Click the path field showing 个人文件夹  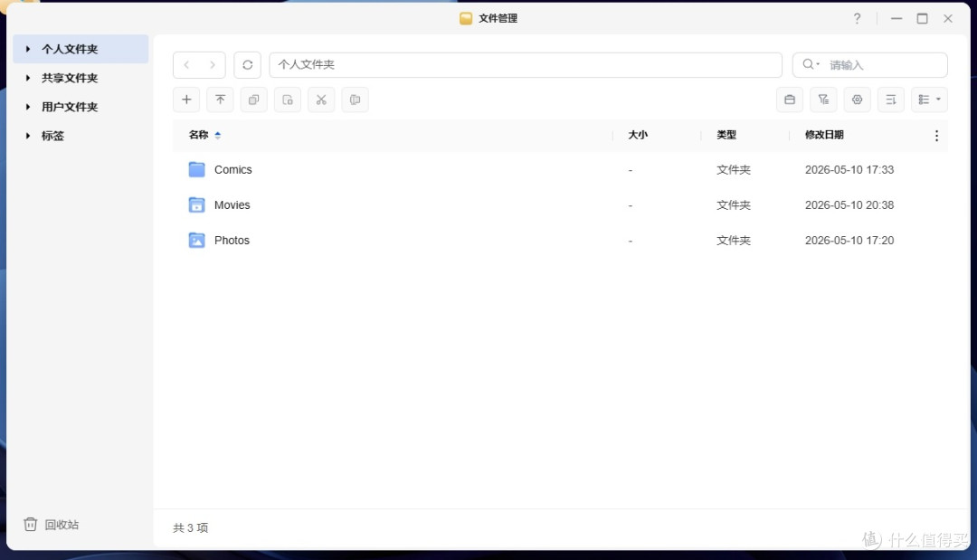point(526,65)
